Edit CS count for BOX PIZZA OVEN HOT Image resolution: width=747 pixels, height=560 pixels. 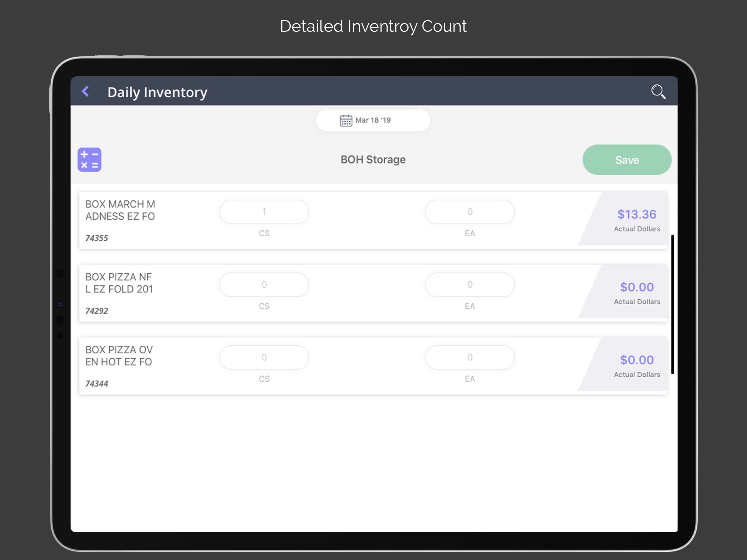(x=264, y=357)
